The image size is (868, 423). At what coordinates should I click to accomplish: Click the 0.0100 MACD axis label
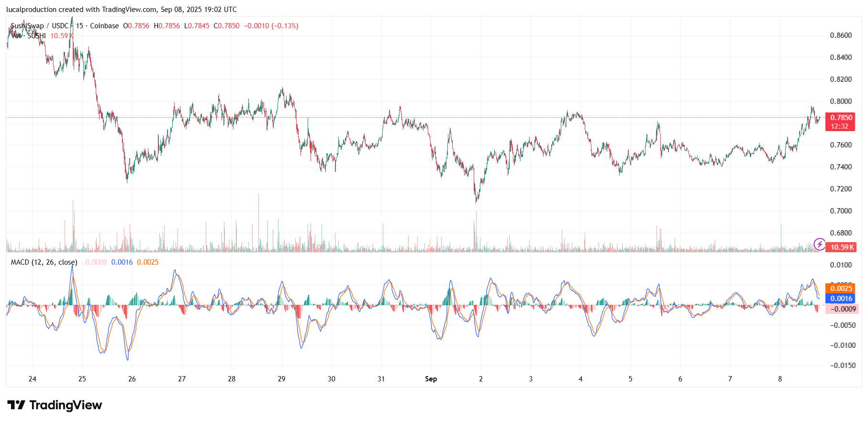tap(841, 265)
